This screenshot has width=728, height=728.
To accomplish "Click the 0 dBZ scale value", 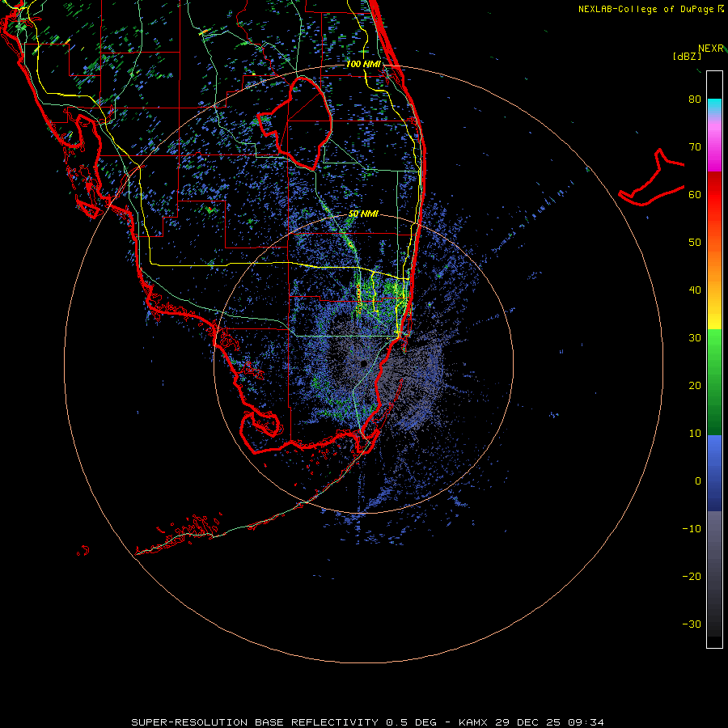I will pos(698,481).
